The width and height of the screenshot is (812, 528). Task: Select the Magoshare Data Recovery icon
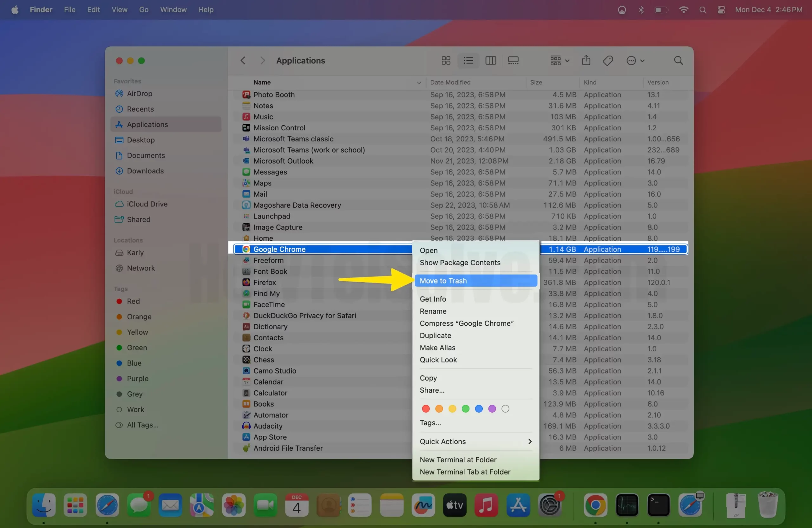pos(246,205)
